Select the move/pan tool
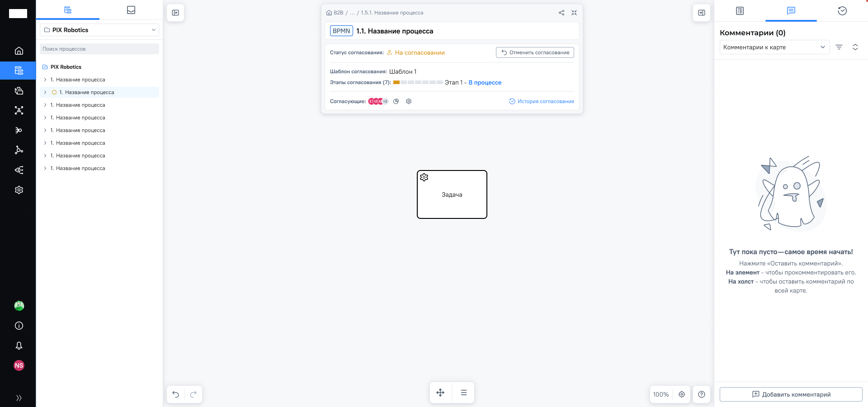Viewport: 868px width, 407px height. pyautogui.click(x=440, y=393)
